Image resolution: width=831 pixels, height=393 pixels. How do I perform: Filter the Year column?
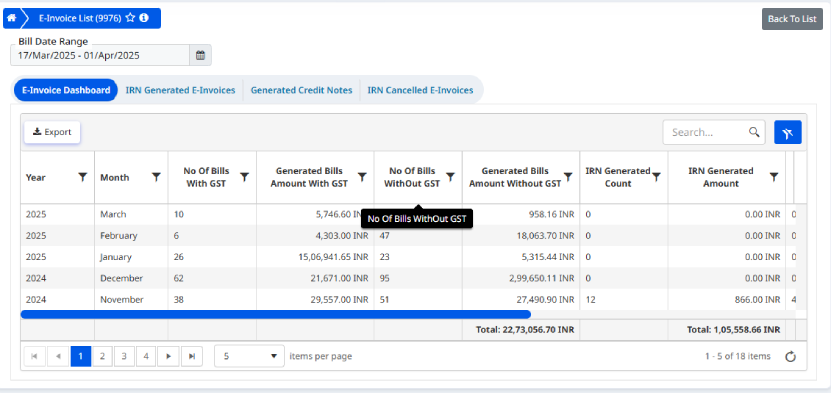[83, 177]
